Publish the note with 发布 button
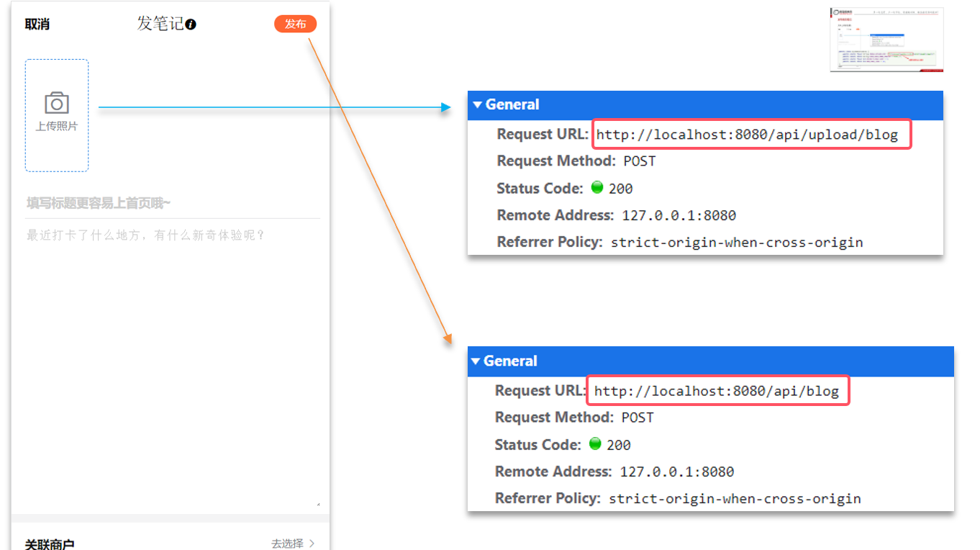The width and height of the screenshot is (980, 550). [x=295, y=24]
